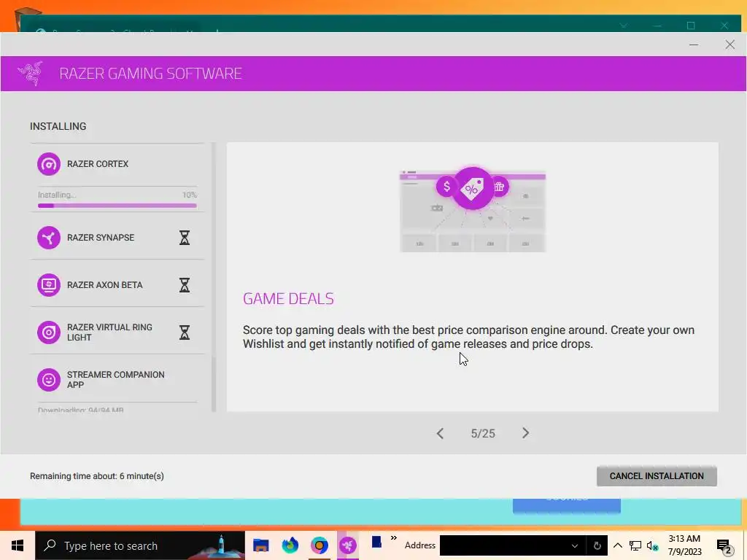Go to the previous slide arrow
Screen dimensions: 747x560
(440, 433)
